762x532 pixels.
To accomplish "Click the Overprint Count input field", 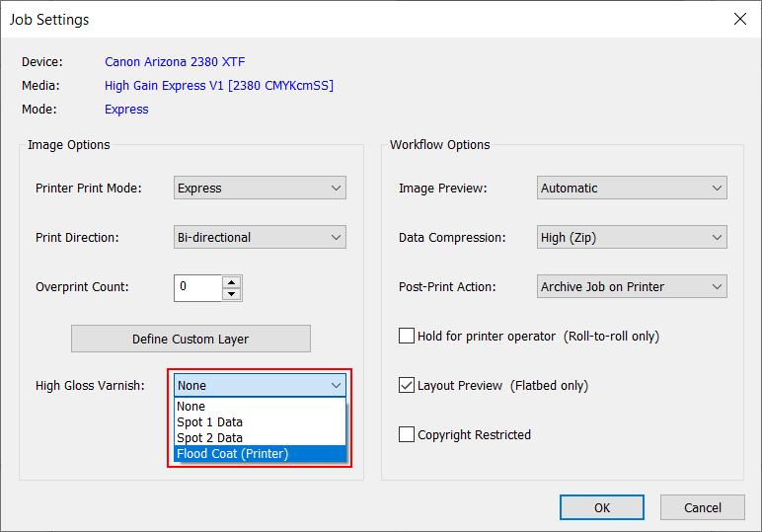I will pyautogui.click(x=197, y=287).
